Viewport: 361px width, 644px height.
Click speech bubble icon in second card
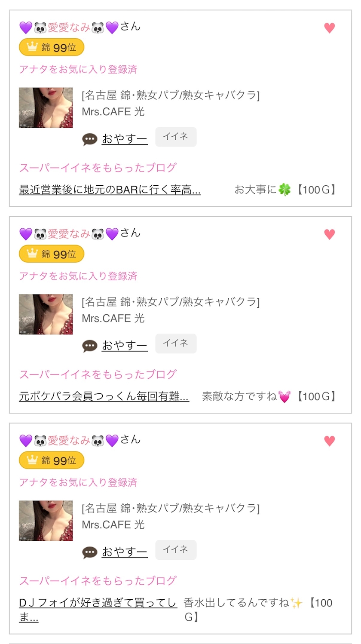(x=90, y=346)
